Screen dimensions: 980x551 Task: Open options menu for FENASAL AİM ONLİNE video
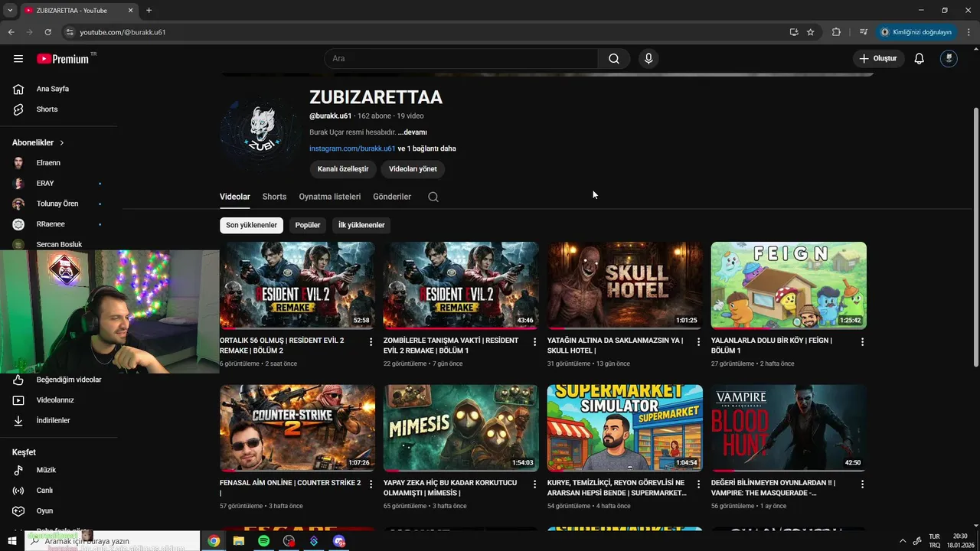(371, 484)
